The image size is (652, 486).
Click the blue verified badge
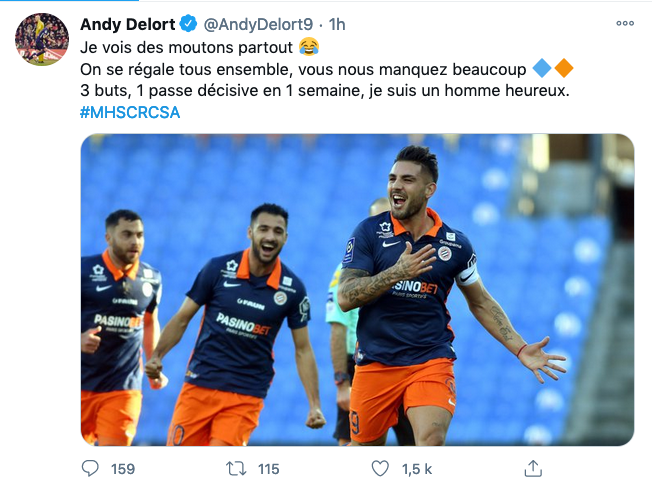coord(188,23)
